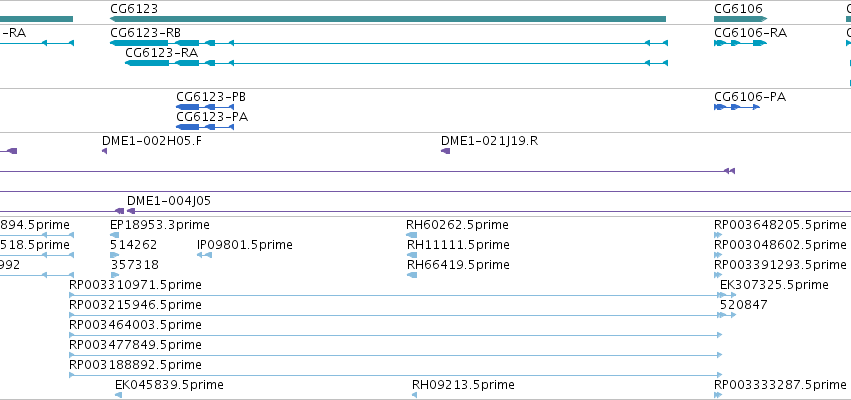Select EP18953.3prime EST arrow
Screen dimensions: 851x400
tap(115, 235)
